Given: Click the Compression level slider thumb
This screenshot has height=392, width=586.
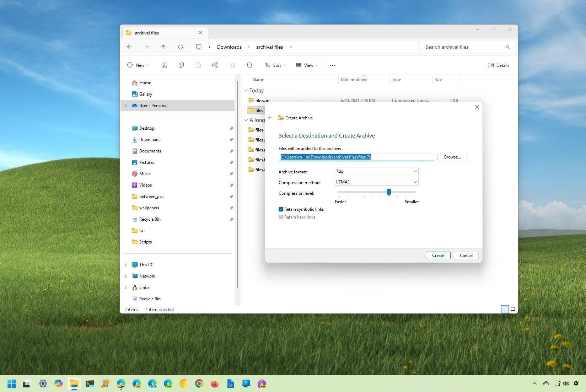Looking at the screenshot, I should tap(389, 192).
